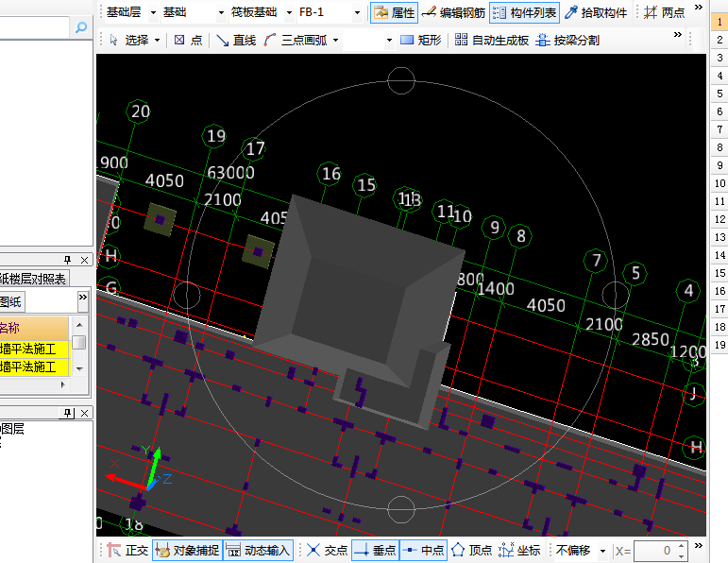Pin the 图层 layer panel
This screenshot has height=563, width=728.
[68, 413]
